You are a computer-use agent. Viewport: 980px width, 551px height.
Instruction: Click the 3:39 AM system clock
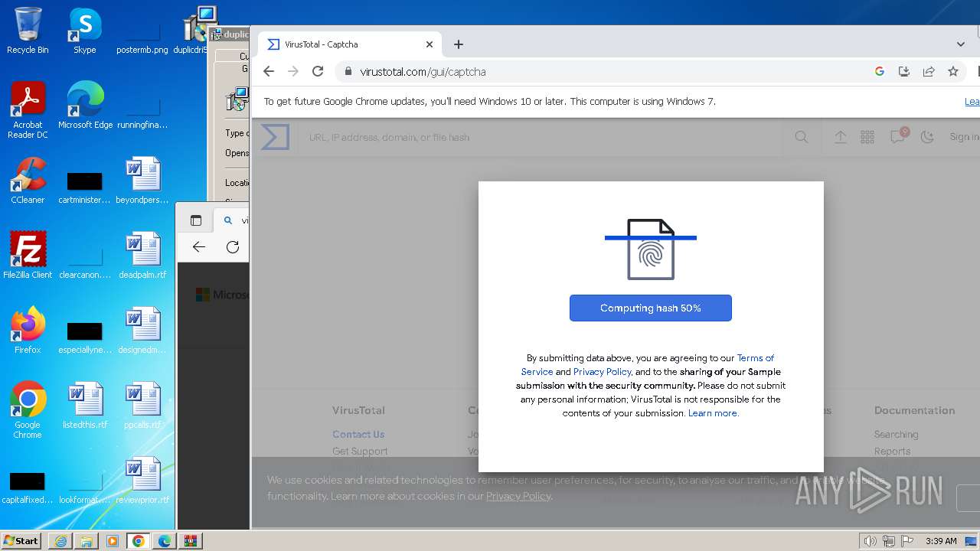(x=941, y=541)
